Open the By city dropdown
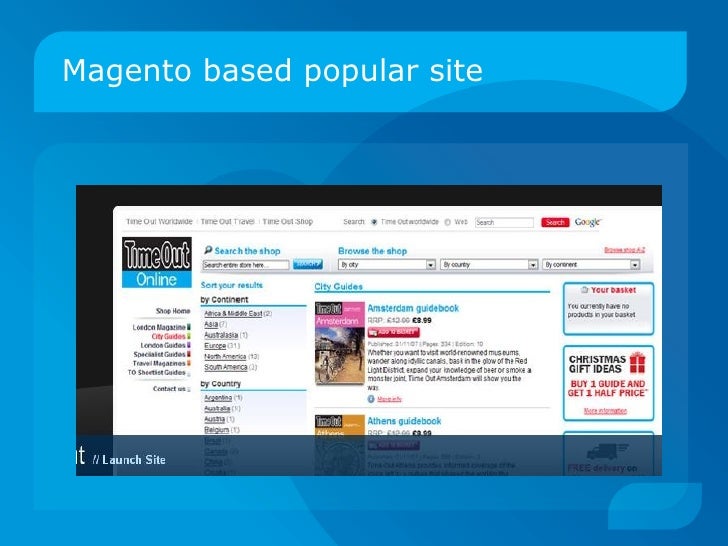 (x=386, y=265)
